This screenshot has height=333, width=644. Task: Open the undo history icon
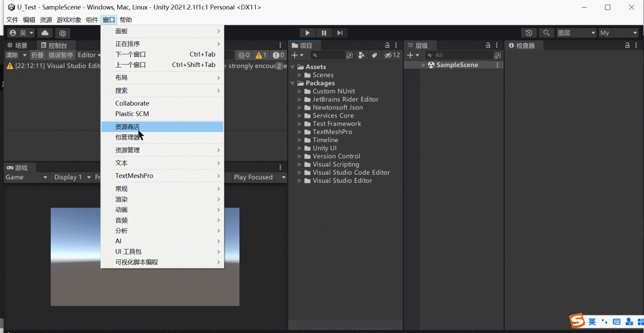point(529,33)
